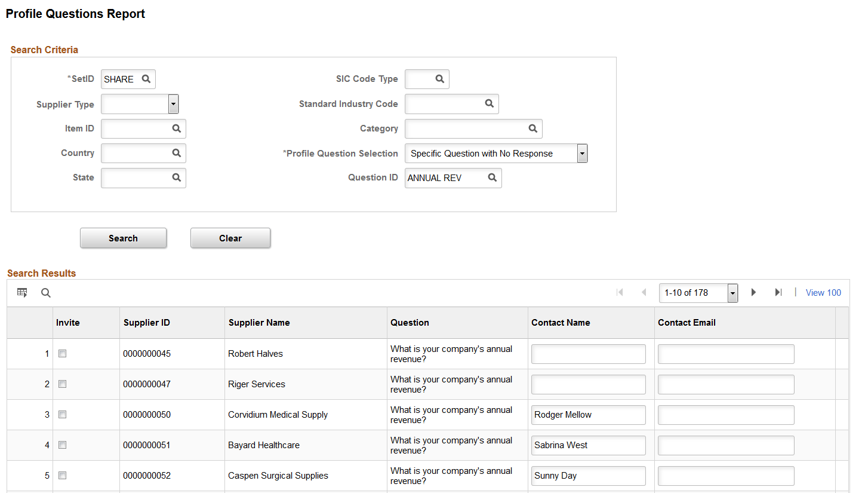The width and height of the screenshot is (868, 493).
Task: Click the SIC Code Type lookup icon
Action: pos(439,79)
